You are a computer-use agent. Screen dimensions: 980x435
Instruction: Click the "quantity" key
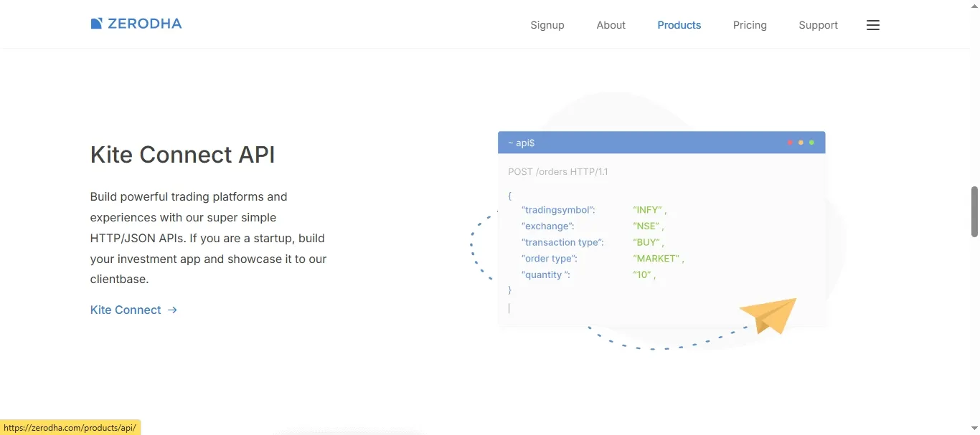(546, 275)
